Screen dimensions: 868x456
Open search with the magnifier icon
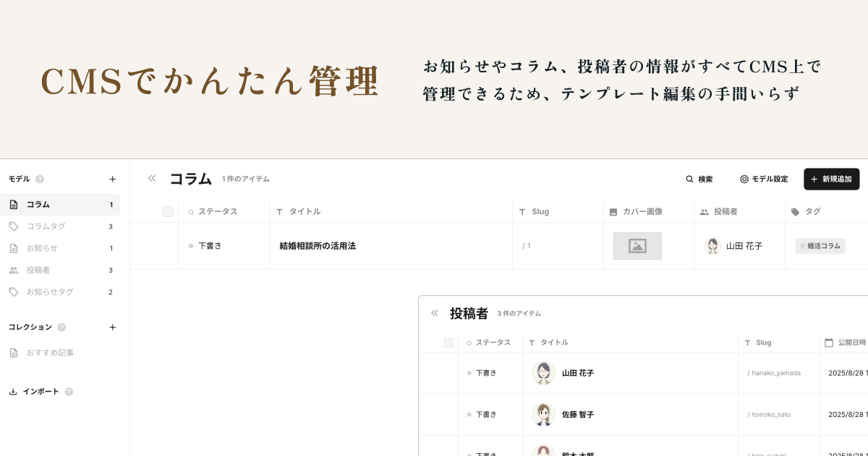tap(689, 179)
